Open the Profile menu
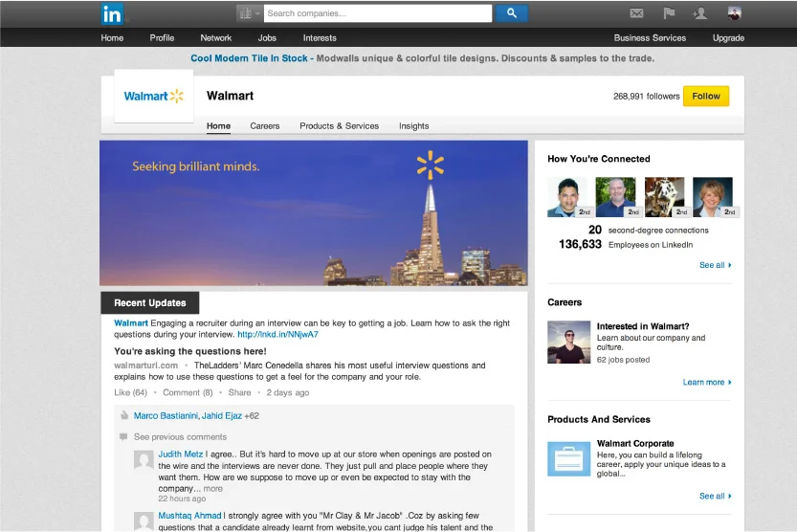Viewport: 797px width, 532px height. tap(162, 38)
